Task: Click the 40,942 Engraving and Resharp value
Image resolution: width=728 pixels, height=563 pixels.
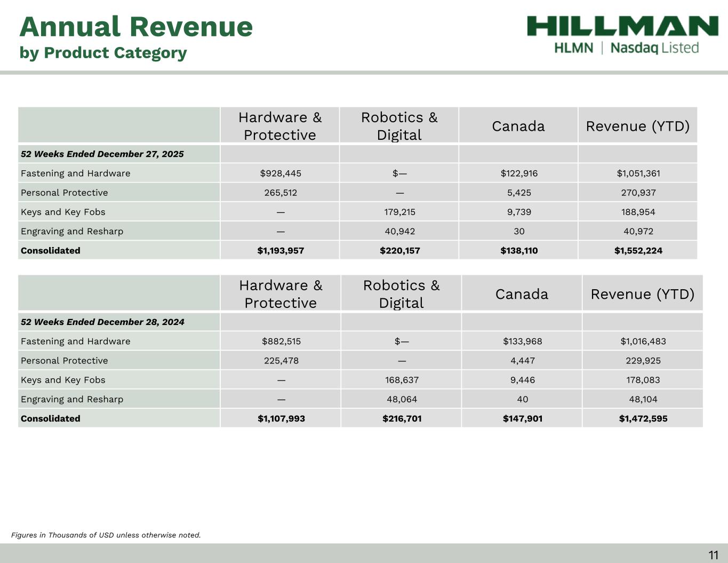Action: pos(399,231)
